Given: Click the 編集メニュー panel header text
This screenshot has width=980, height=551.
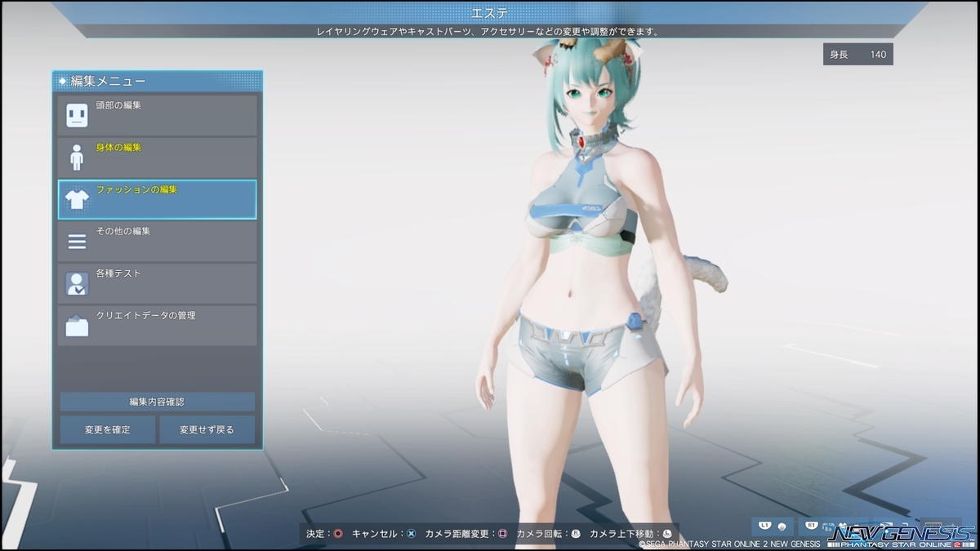Looking at the screenshot, I should (109, 81).
